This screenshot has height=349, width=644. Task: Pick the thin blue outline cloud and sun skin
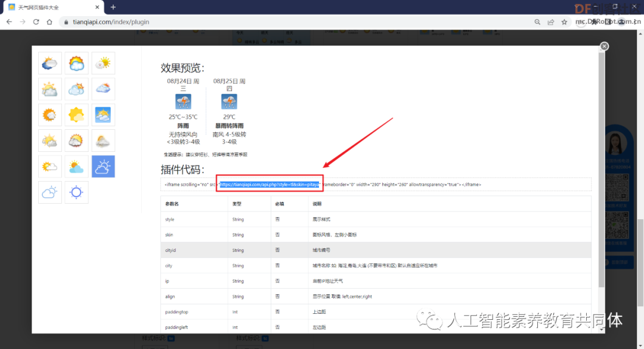49,192
